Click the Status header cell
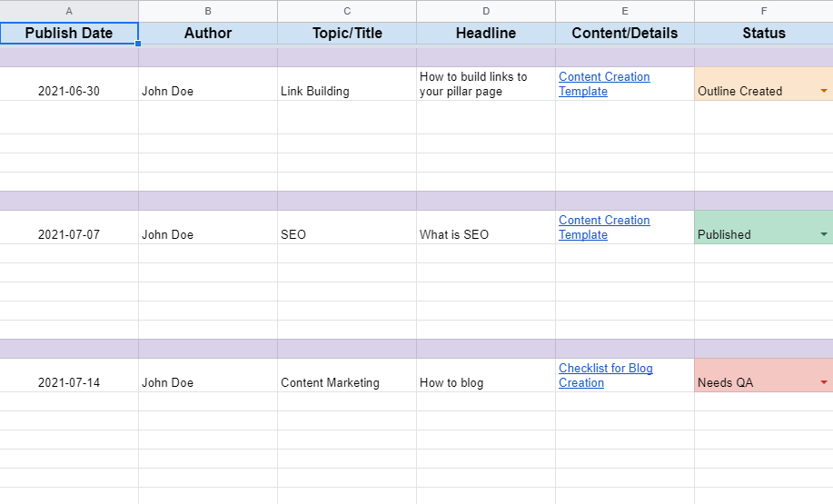The height and width of the screenshot is (504, 833). [763, 34]
